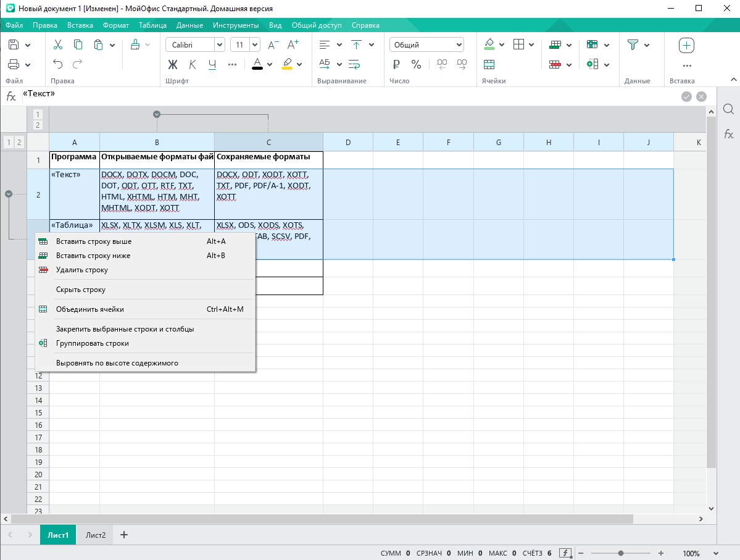Click the insert row toolbar icon

[555, 45]
